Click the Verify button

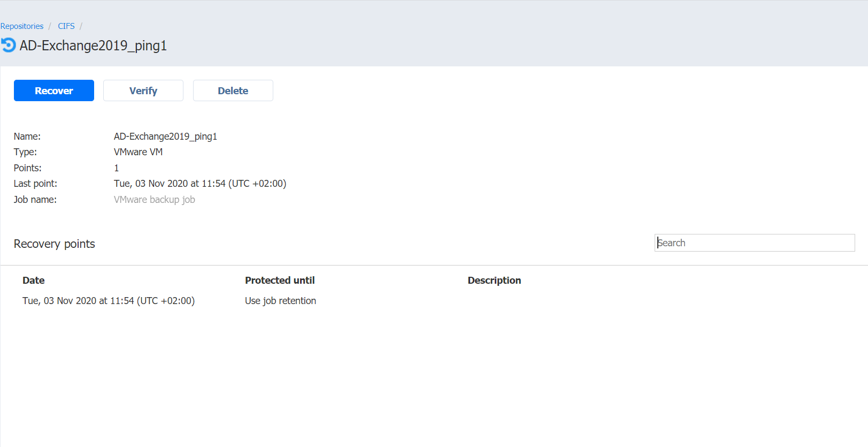coord(143,90)
